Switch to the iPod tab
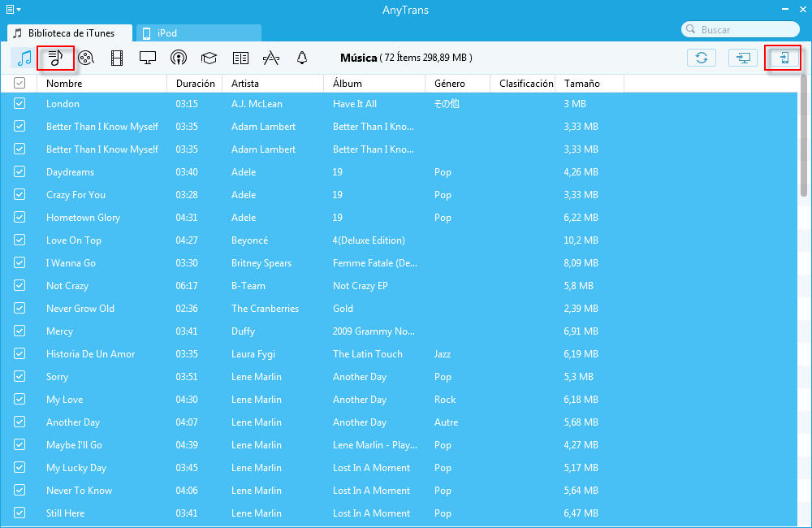 click(x=199, y=33)
